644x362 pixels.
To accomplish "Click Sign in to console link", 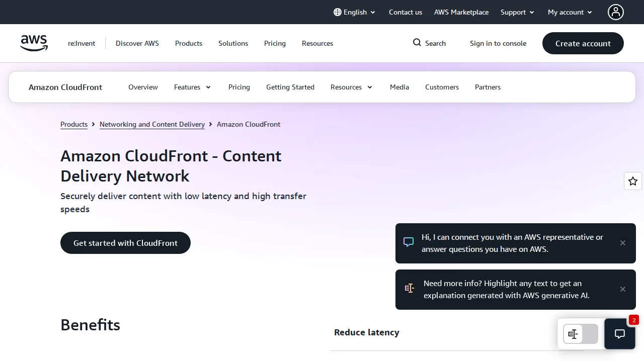I will coord(498,43).
